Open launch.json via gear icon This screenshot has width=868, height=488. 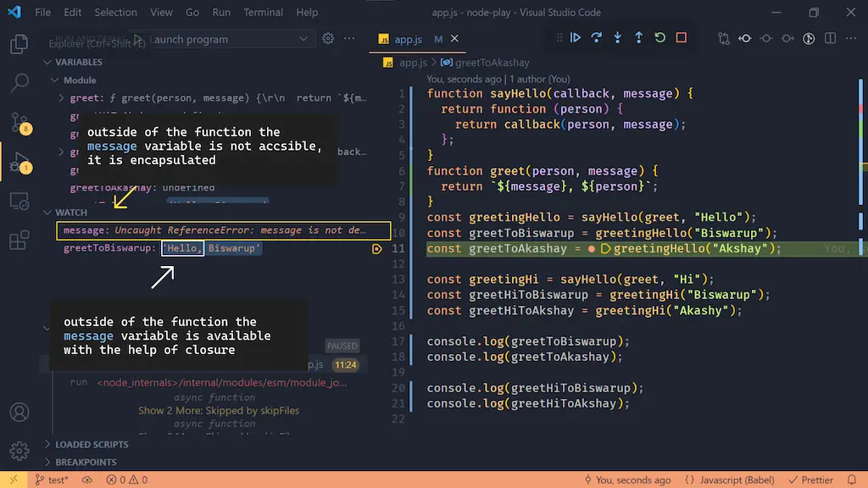click(328, 39)
